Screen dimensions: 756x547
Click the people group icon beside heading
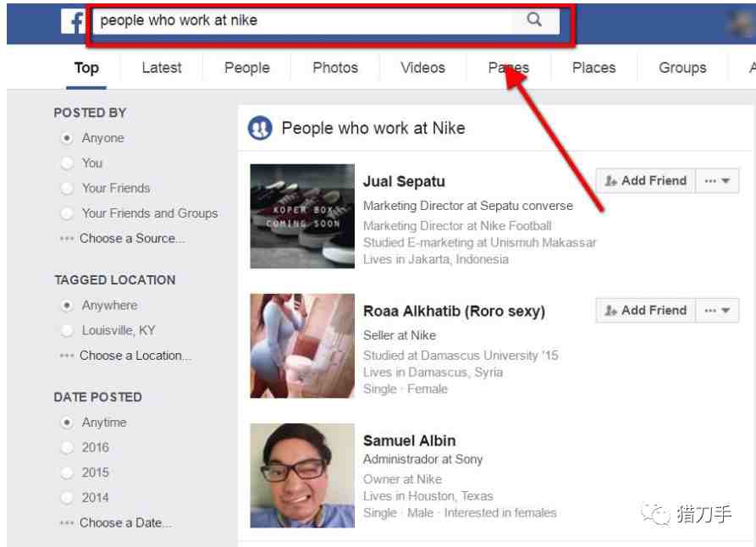[x=260, y=129]
